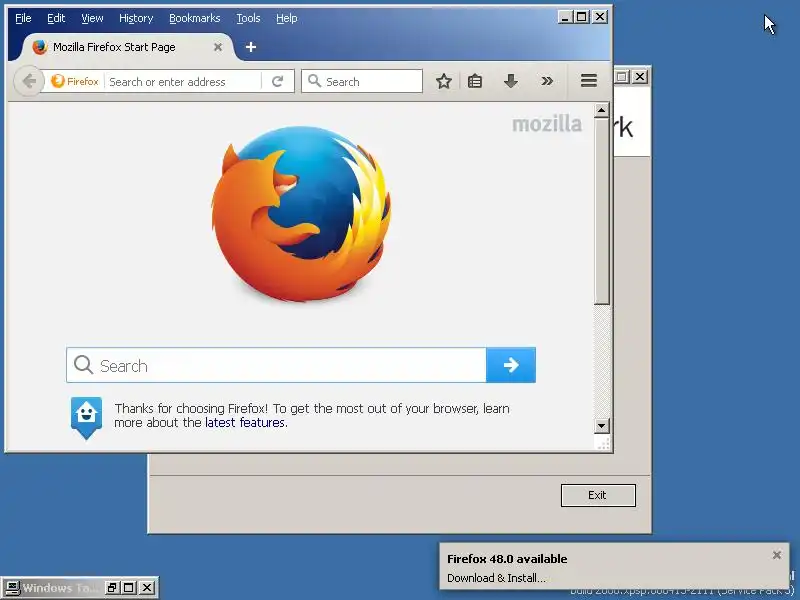Viewport: 800px width, 600px height.
Task: Open the hamburger menu
Action: [x=589, y=81]
